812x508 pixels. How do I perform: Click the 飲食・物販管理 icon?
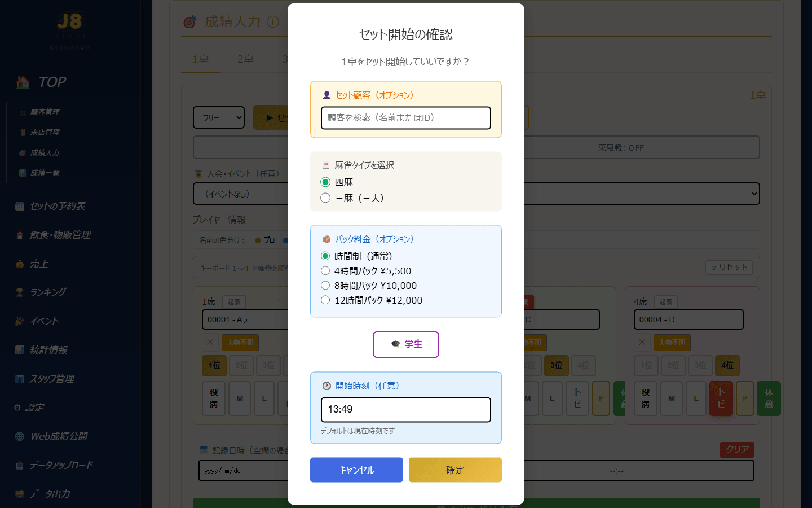[x=20, y=235]
